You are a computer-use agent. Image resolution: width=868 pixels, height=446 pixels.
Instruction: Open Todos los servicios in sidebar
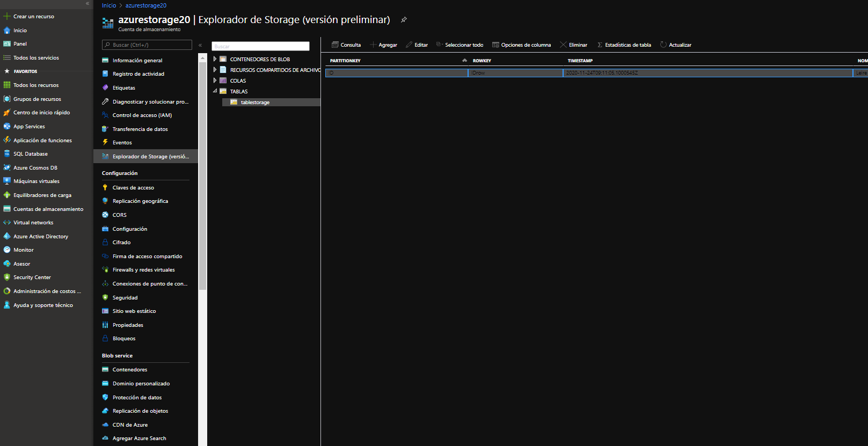click(x=36, y=58)
